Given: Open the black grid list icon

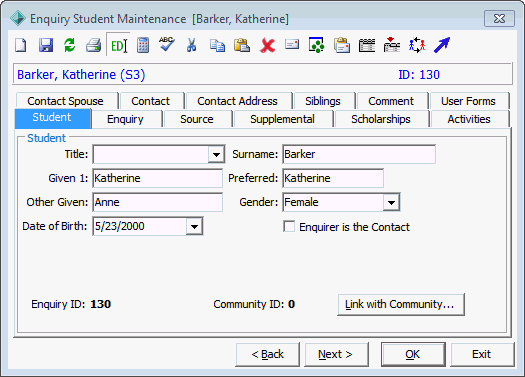Looking at the screenshot, I should point(367,45).
